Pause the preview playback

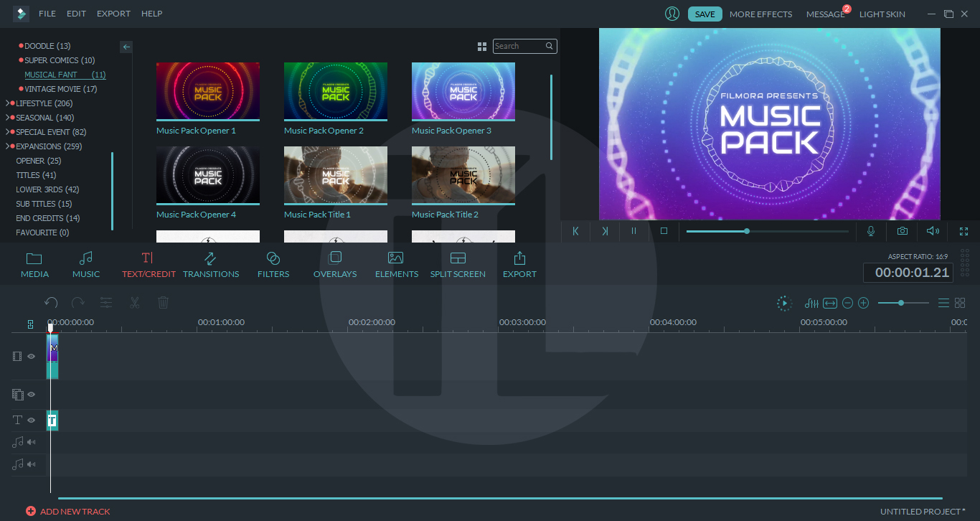pos(633,231)
